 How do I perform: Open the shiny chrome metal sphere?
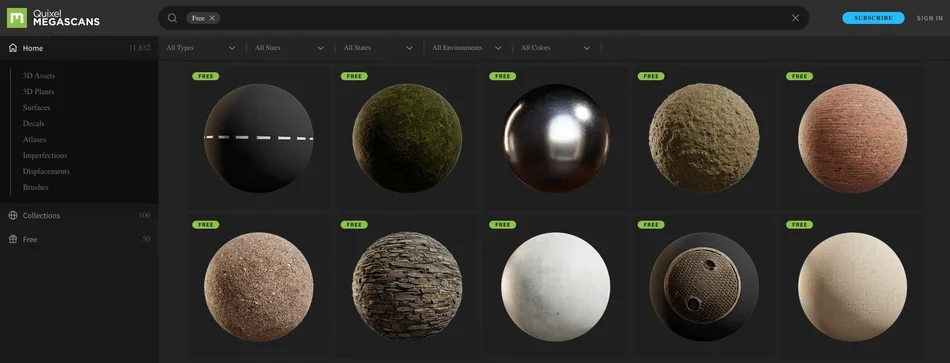556,138
